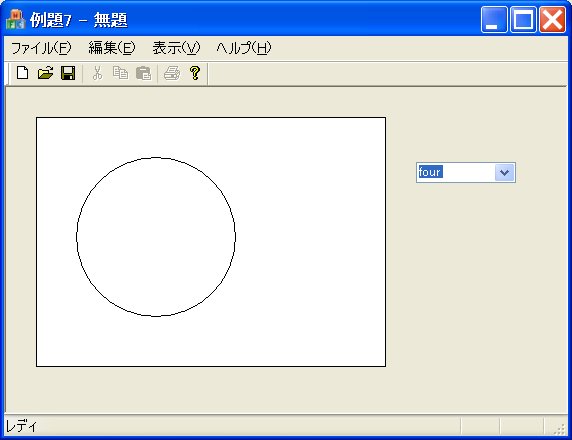
Task: Click the Print toolbar icon
Action: point(171,73)
